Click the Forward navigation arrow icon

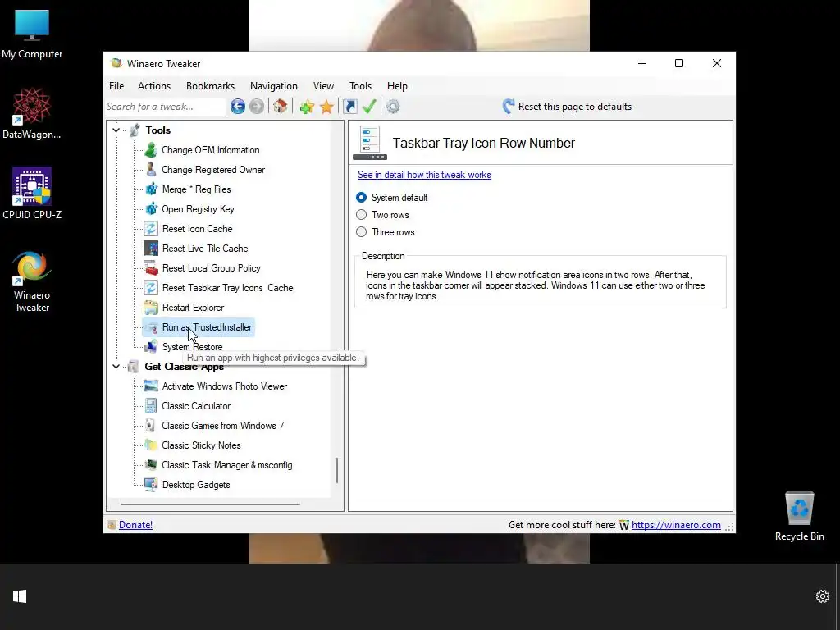257,107
